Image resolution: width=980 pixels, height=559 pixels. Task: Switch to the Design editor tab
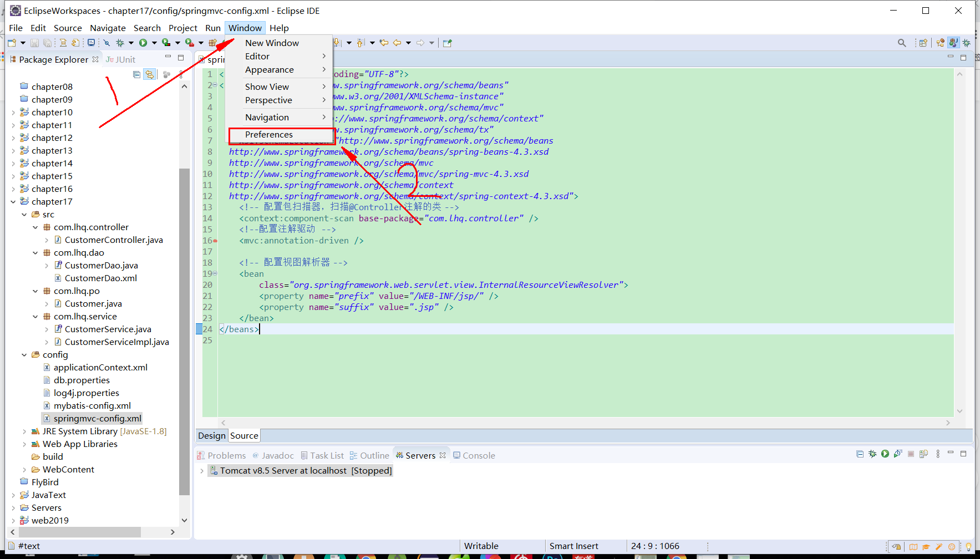tap(212, 436)
